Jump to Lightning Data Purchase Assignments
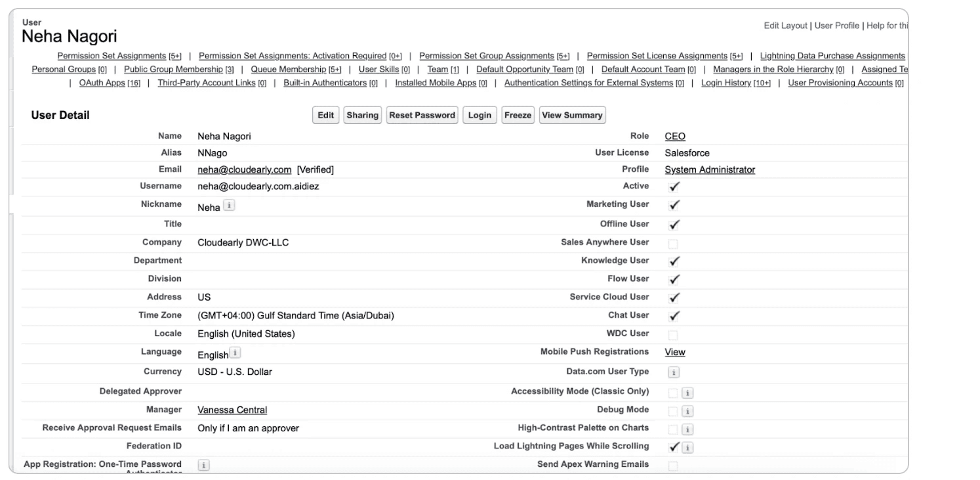The width and height of the screenshot is (980, 480). (832, 56)
